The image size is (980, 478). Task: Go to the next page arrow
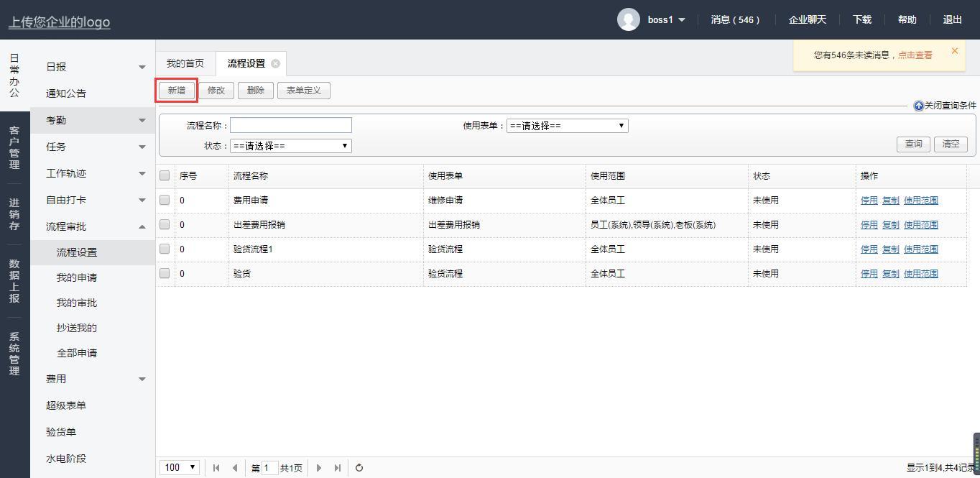[319, 468]
